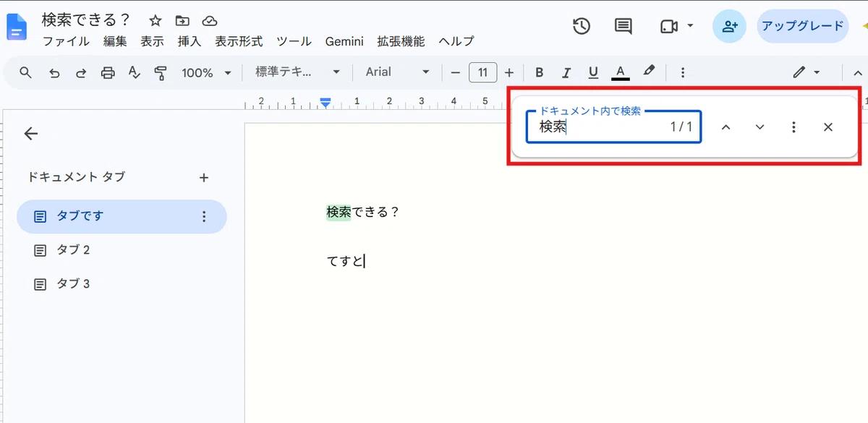Viewport: 868px width, 423px height.
Task: Run spelling and grammar check
Action: (134, 72)
